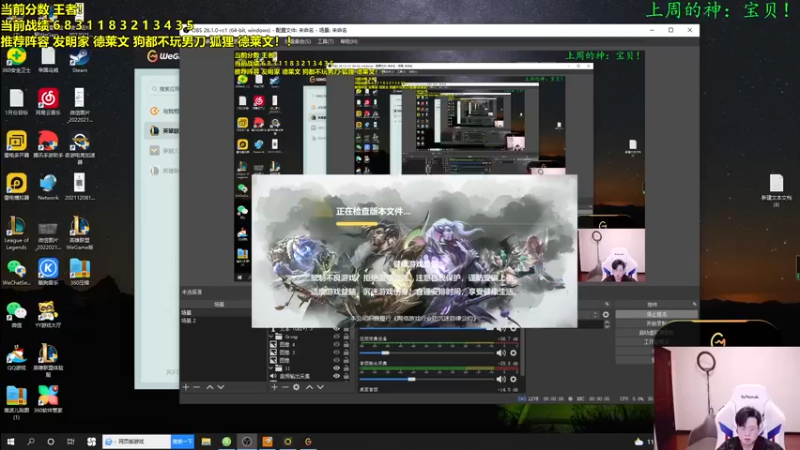Open 帮助 menu in OBS menu bar
Viewport: 800px width, 450px height.
349,41
